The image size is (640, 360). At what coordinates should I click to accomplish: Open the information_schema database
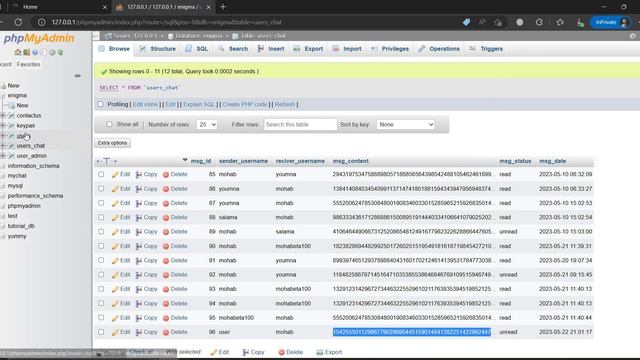click(x=33, y=166)
